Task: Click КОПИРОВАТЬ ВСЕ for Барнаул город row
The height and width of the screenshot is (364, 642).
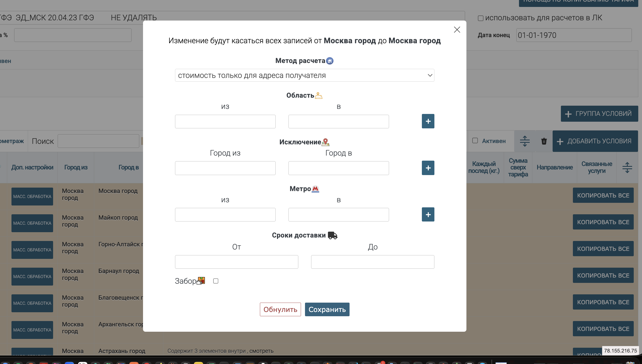Action: coord(603,275)
